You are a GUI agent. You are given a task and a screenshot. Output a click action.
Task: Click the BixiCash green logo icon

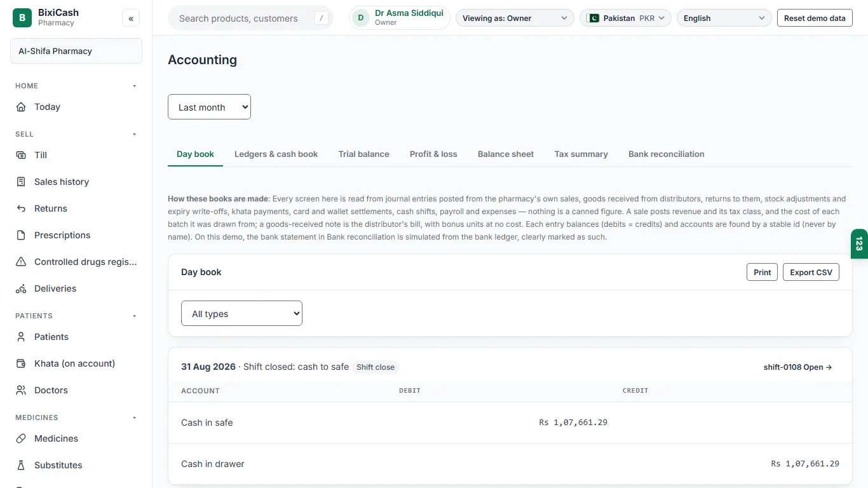pyautogui.click(x=22, y=18)
